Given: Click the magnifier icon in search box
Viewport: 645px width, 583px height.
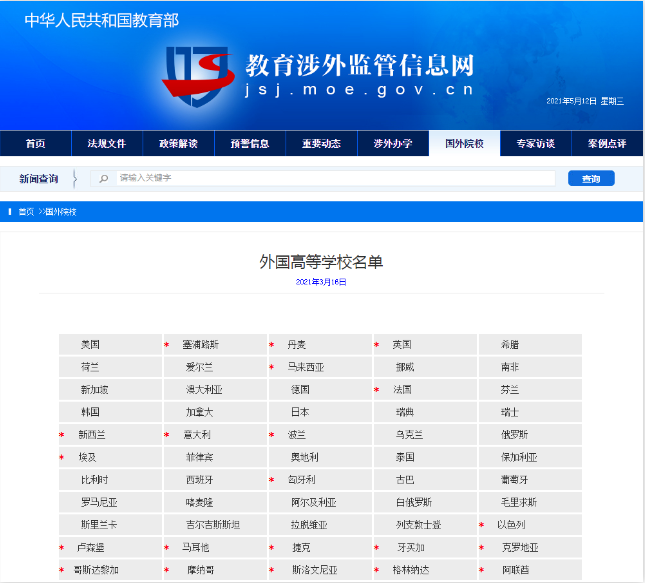Looking at the screenshot, I should (104, 179).
